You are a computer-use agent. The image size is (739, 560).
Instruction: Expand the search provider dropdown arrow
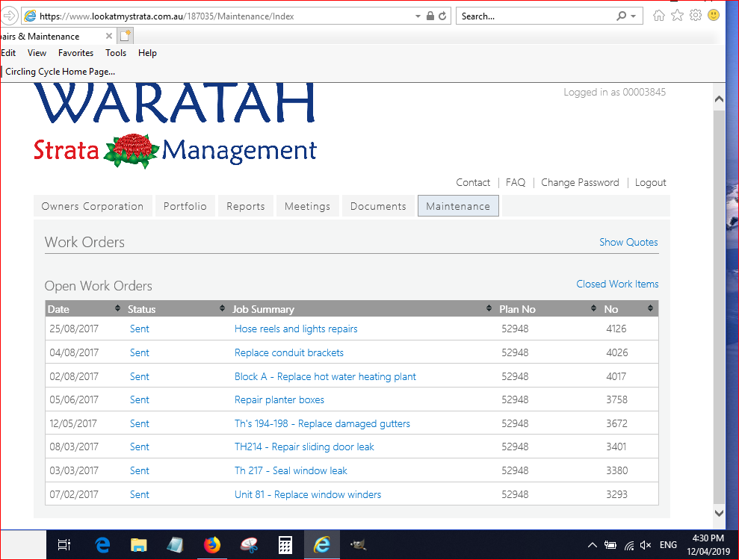tap(634, 16)
